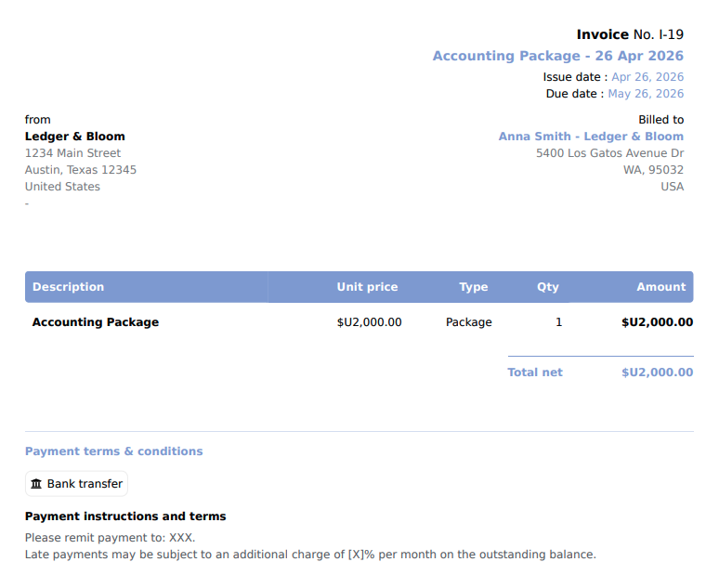Viewport: 706px width, 588px height.
Task: Click the quantity value 1
Action: tap(559, 322)
